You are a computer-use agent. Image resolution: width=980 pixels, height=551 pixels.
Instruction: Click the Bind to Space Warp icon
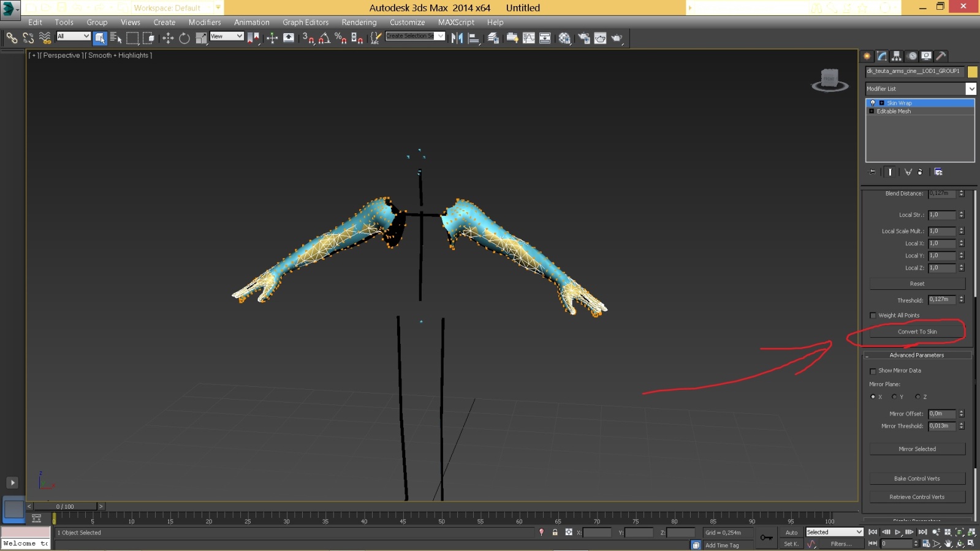coord(45,38)
